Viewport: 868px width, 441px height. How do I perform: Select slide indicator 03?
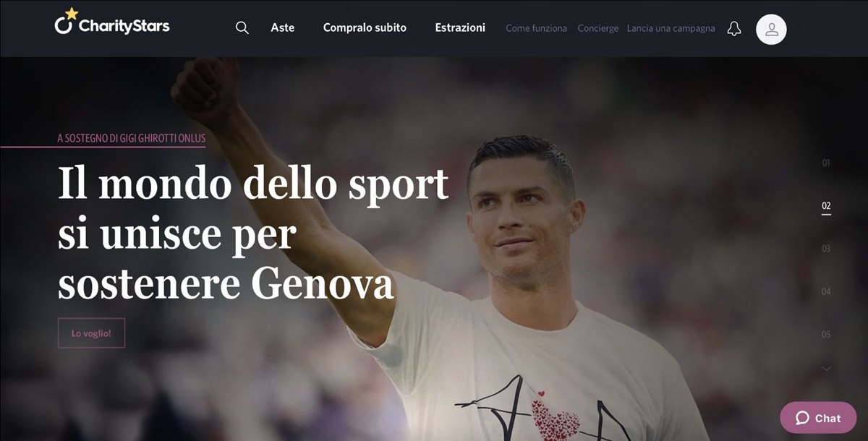tap(826, 248)
